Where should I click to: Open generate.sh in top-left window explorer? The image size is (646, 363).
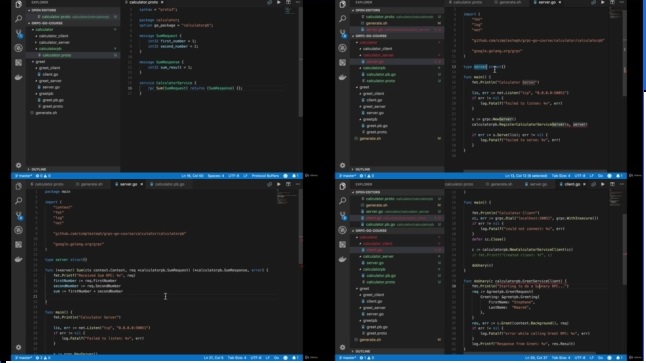pyautogui.click(x=46, y=113)
